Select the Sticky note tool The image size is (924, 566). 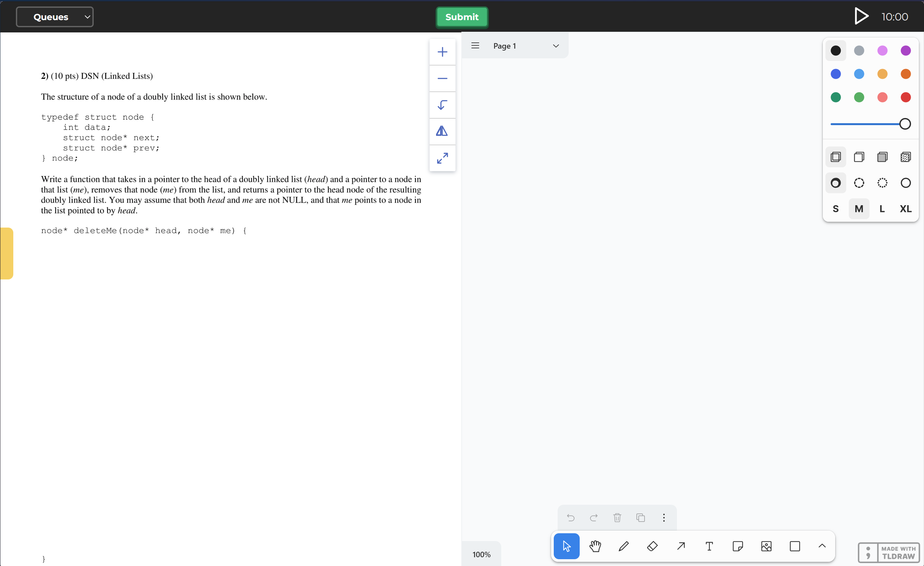pos(738,546)
